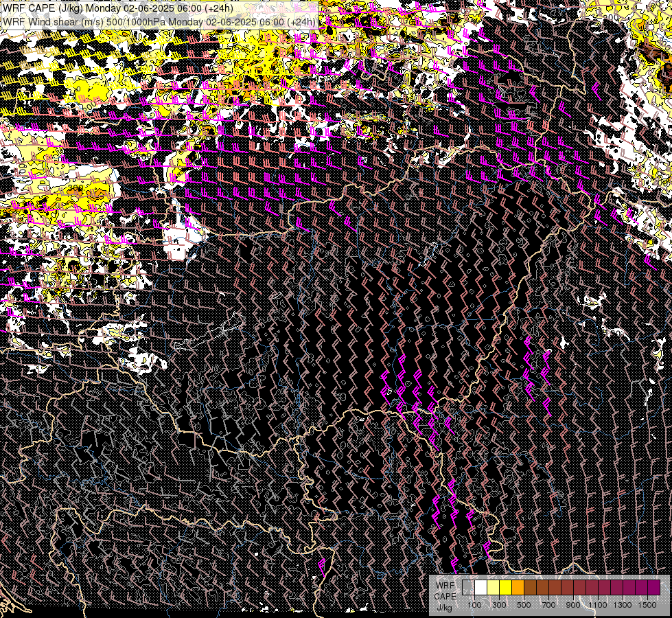This screenshot has height=618, width=672.
Task: Click the 1500 tick label in the legend
Action: click(647, 605)
